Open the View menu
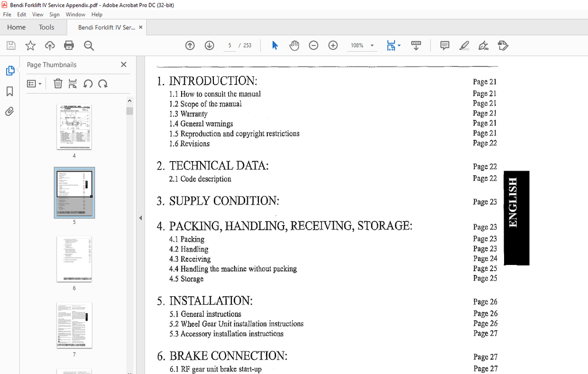Screen dimensions: 588x374 click(x=37, y=14)
